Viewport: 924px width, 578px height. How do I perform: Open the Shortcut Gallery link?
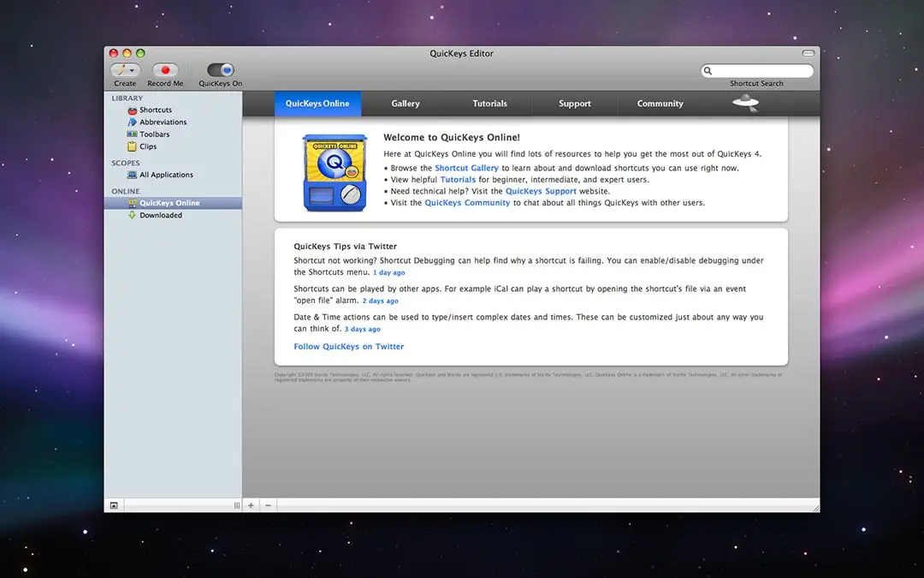466,168
